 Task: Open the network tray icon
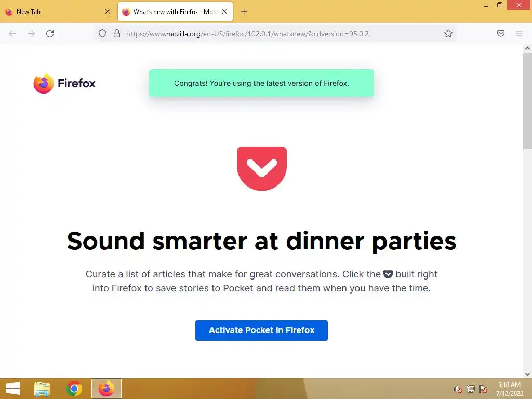471,389
